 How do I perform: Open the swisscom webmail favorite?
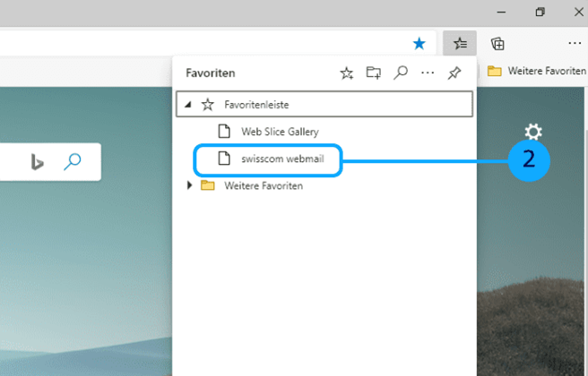[280, 159]
